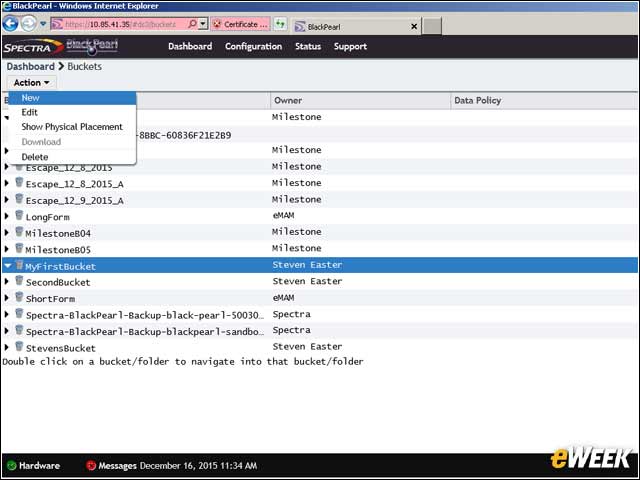Image resolution: width=640 pixels, height=480 pixels.
Task: Expand the StevensBucket row
Action: click(7, 347)
